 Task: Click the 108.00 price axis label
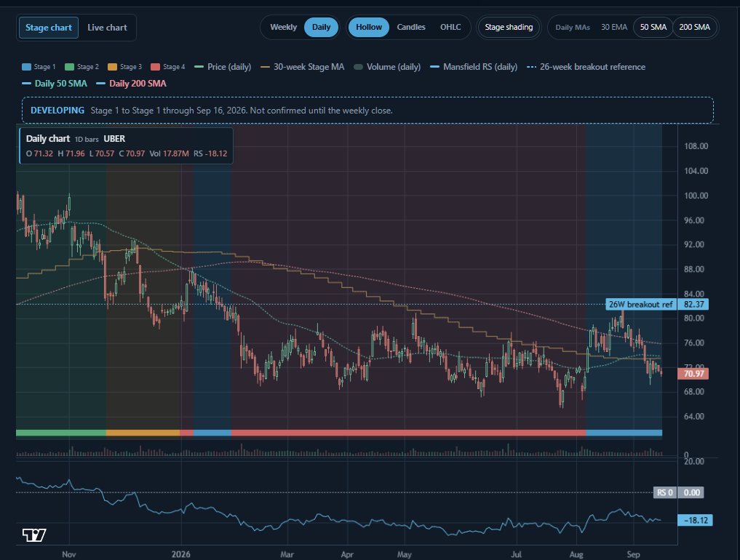point(696,146)
